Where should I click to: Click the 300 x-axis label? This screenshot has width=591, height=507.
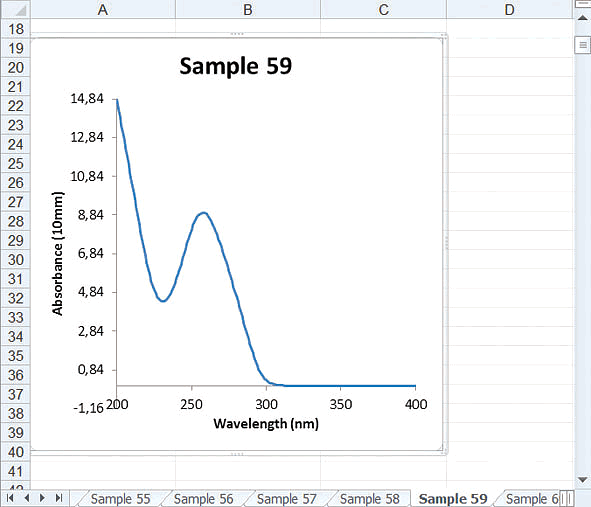[266, 404]
